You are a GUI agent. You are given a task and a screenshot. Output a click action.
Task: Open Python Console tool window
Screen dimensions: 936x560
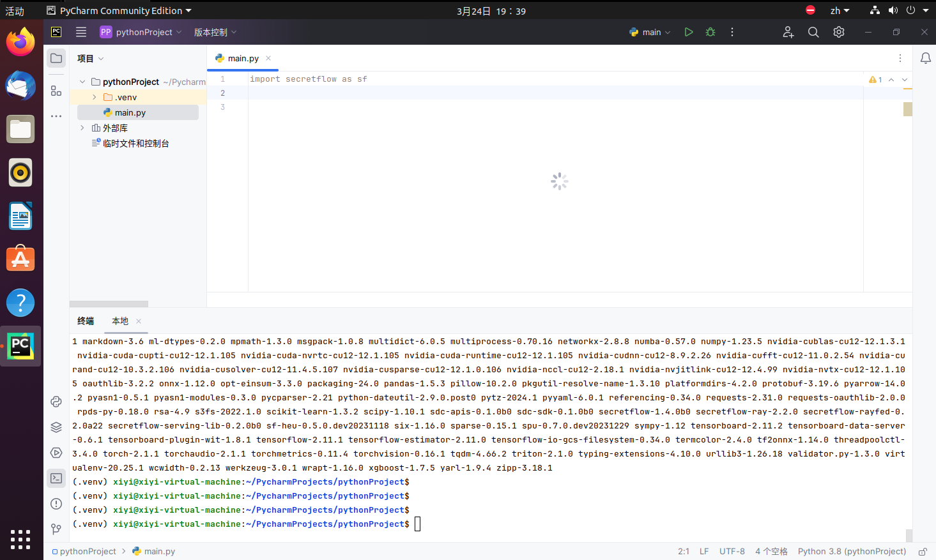(56, 402)
